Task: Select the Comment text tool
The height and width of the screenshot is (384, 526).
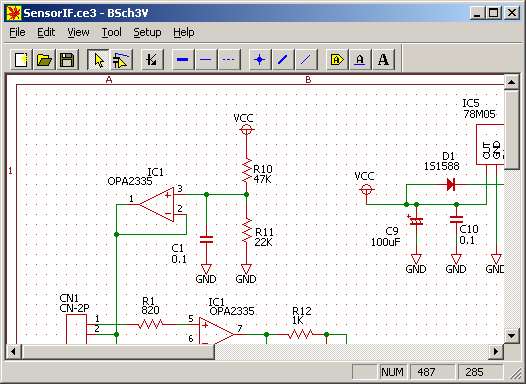Action: pos(383,60)
